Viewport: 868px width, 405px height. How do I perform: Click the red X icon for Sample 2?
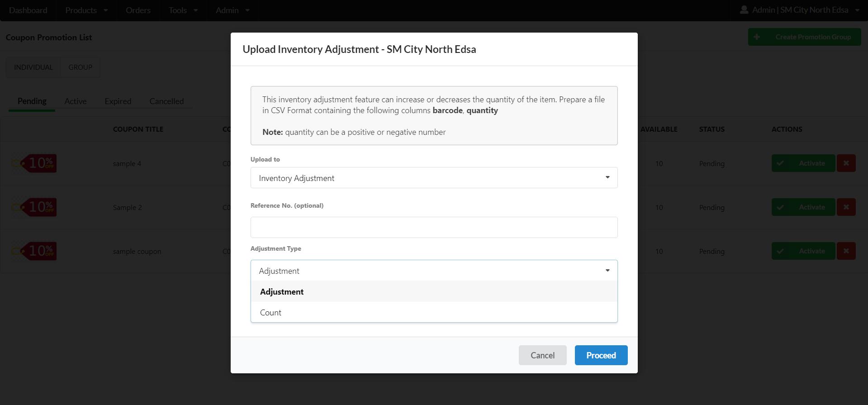(846, 207)
